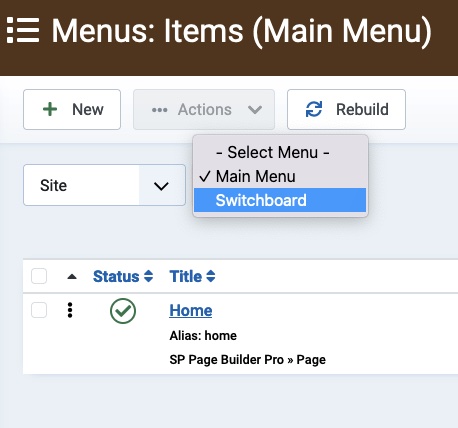Click the New button
The image size is (458, 428).
(x=72, y=109)
